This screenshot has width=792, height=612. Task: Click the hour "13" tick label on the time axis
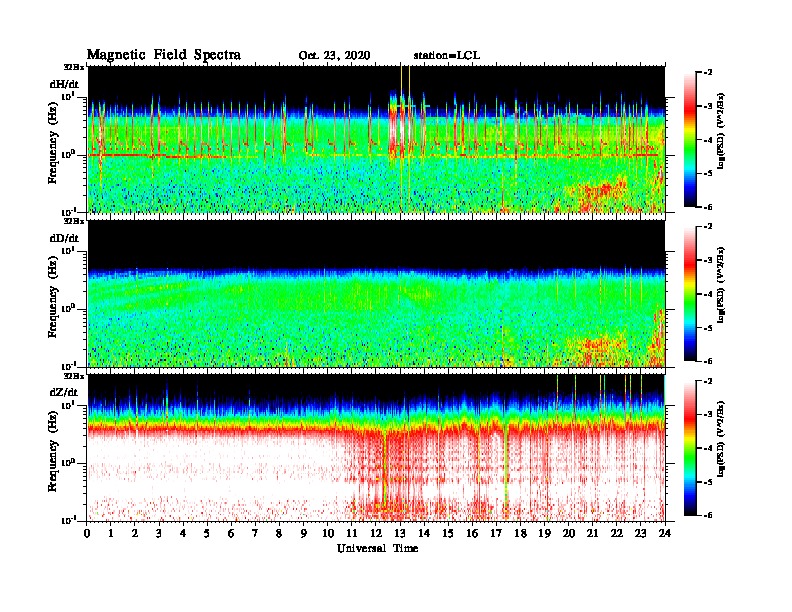pos(400,533)
